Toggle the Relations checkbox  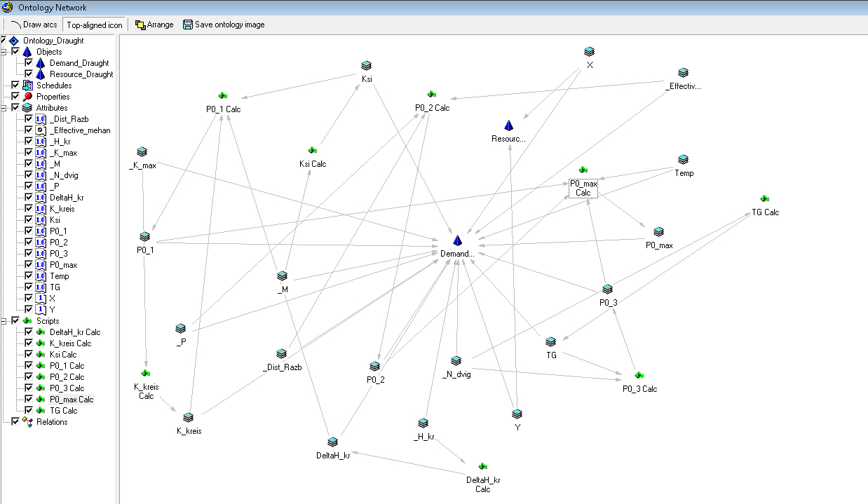point(15,422)
